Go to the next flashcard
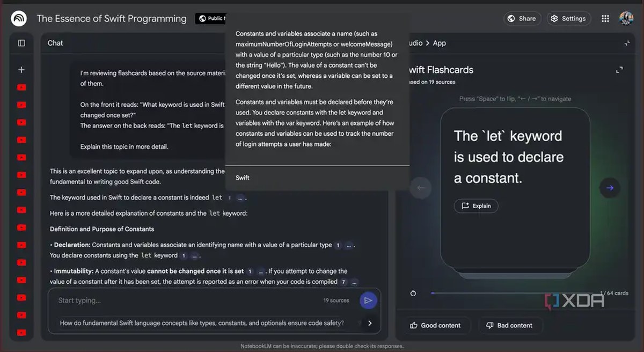644x352 pixels. (610, 188)
